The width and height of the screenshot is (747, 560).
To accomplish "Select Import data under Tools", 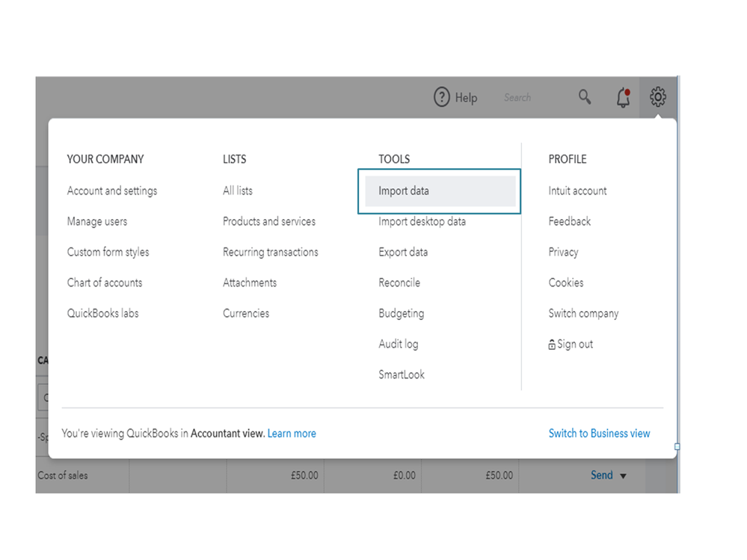I will click(404, 191).
